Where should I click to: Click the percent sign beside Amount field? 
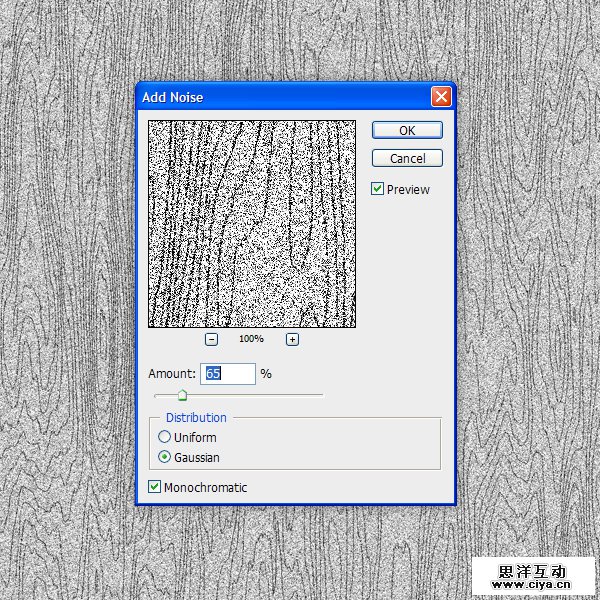(266, 374)
